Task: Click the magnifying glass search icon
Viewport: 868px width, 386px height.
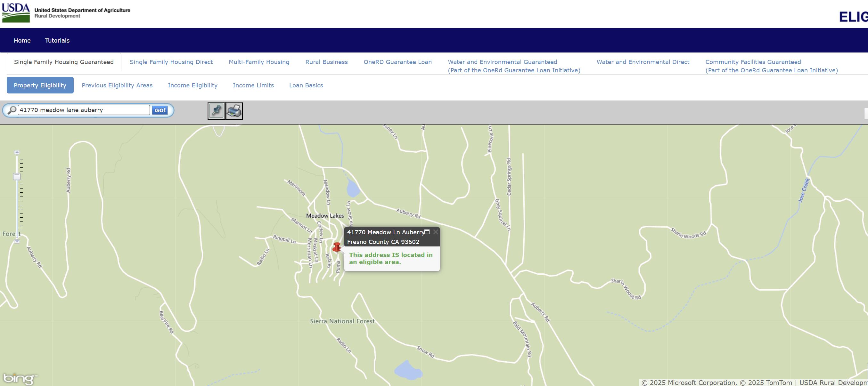Action: tap(12, 110)
